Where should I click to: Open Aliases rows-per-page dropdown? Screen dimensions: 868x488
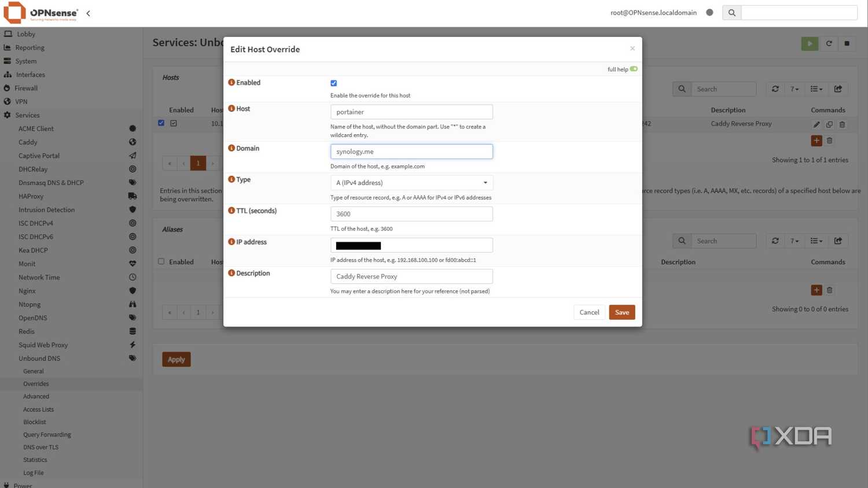point(795,241)
